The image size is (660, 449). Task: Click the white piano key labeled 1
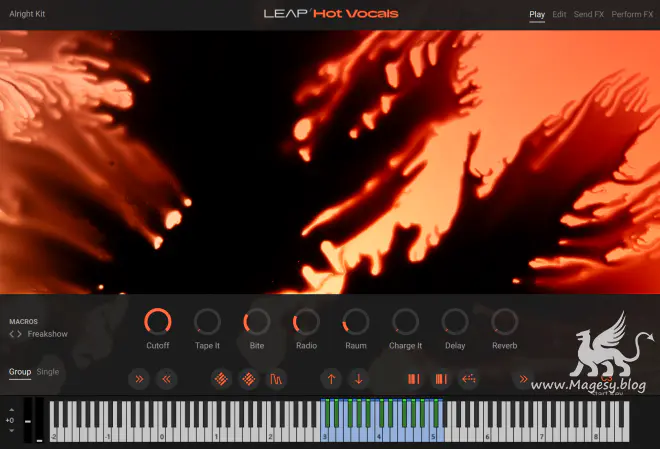(216, 434)
